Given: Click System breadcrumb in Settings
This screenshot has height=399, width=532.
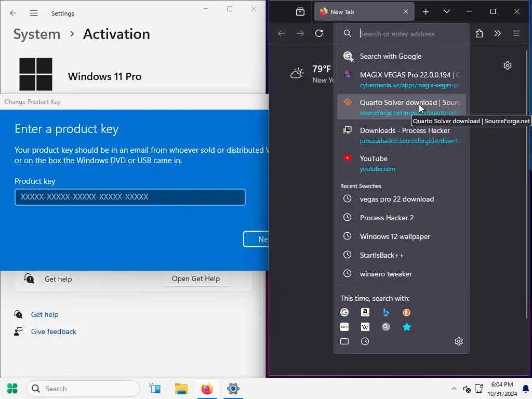Looking at the screenshot, I should point(37,34).
